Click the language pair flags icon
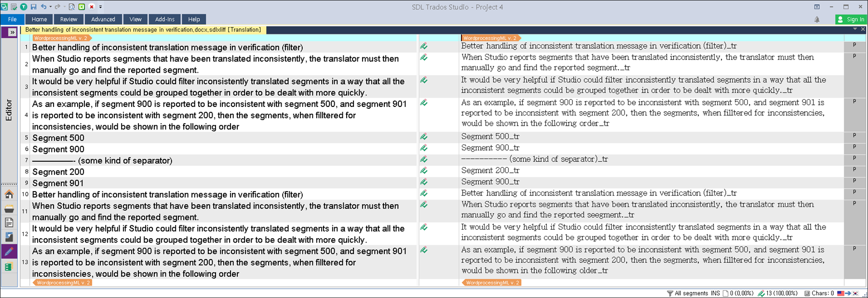Image resolution: width=868 pixels, height=298 pixels. 847,293
